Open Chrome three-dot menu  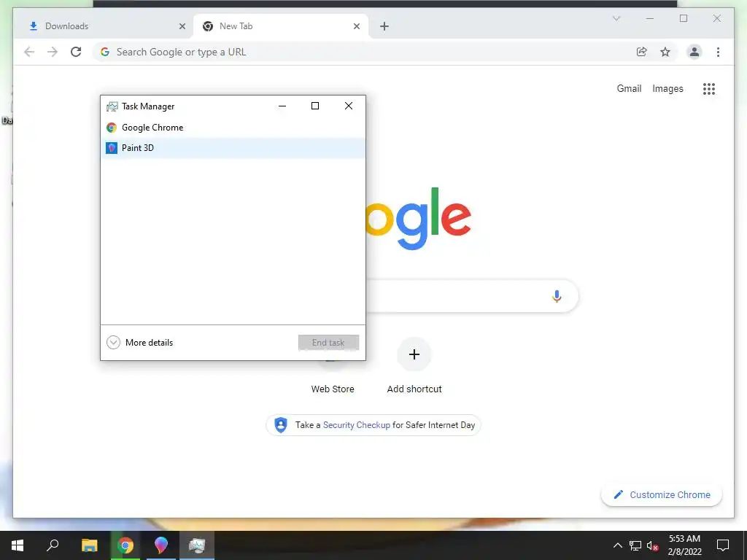(718, 52)
